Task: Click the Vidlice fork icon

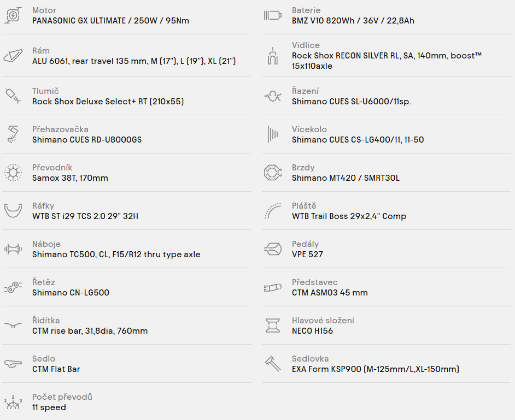Action: 273,56
